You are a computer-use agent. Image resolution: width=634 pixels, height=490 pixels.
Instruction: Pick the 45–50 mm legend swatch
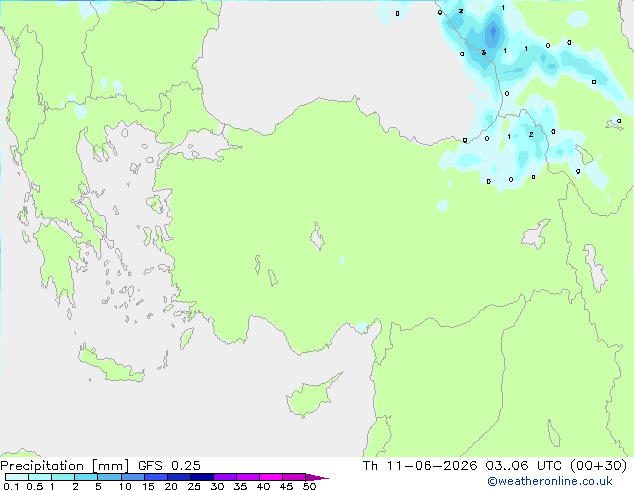click(x=294, y=477)
